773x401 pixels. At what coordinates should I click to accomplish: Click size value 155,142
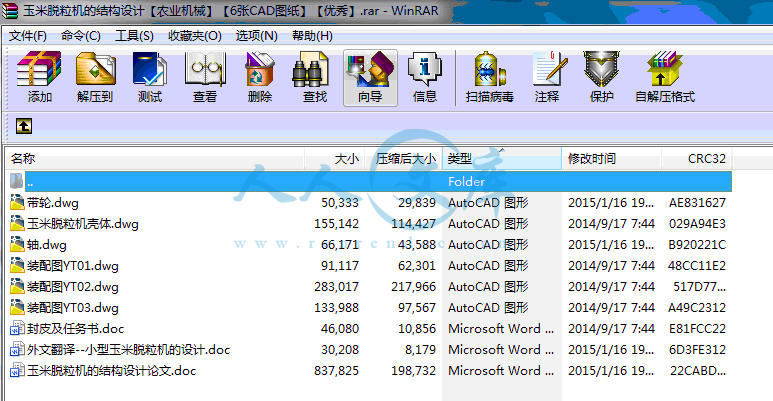pos(336,224)
